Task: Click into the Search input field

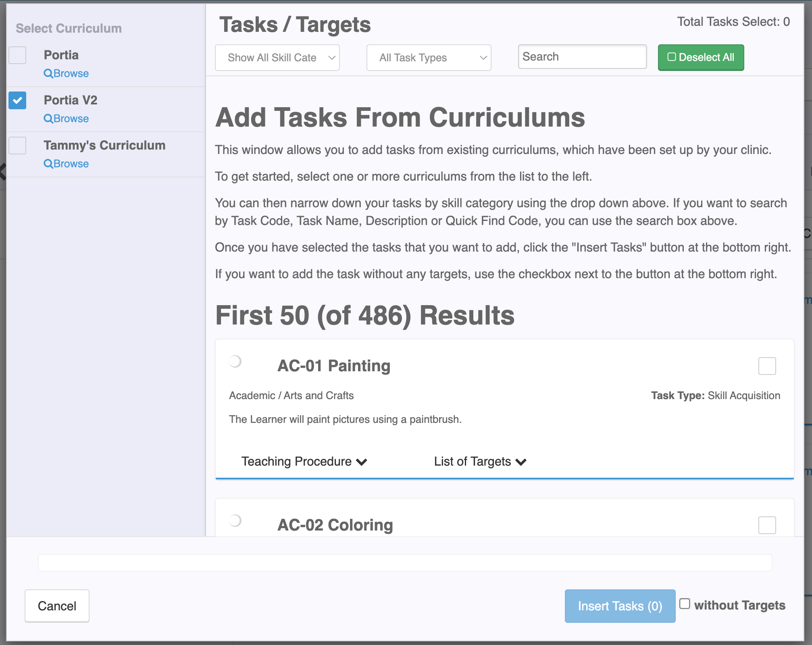Action: point(582,57)
